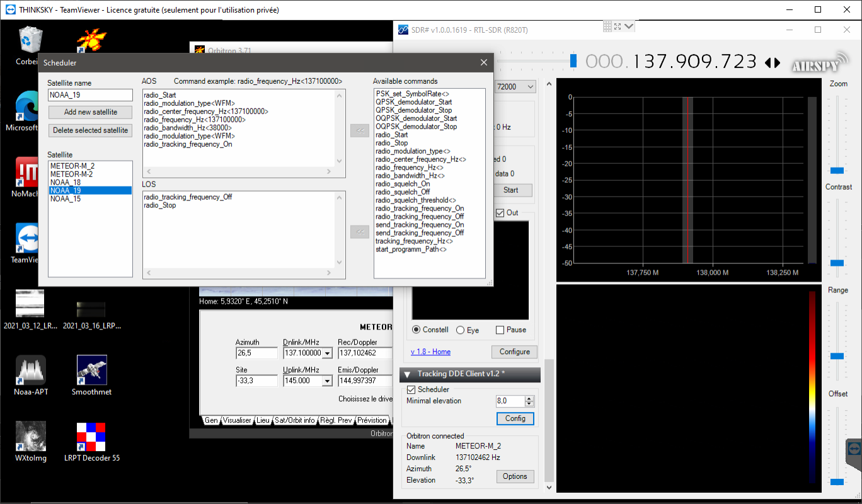This screenshot has height=504, width=862.
Task: Click the TeamViewer side panel tab icon
Action: tap(854, 448)
